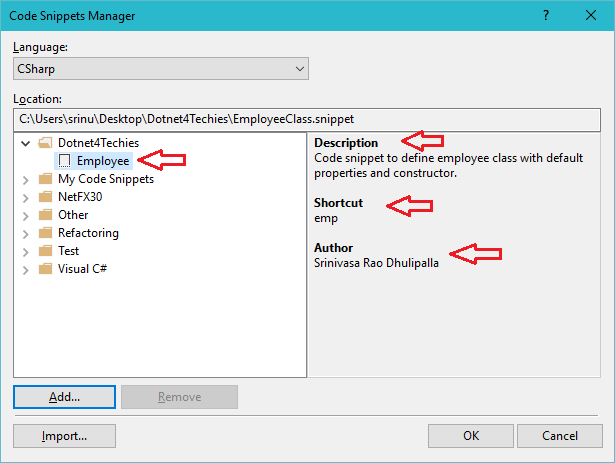
Task: Close the Code Snippets Manager dialog
Action: 591,15
